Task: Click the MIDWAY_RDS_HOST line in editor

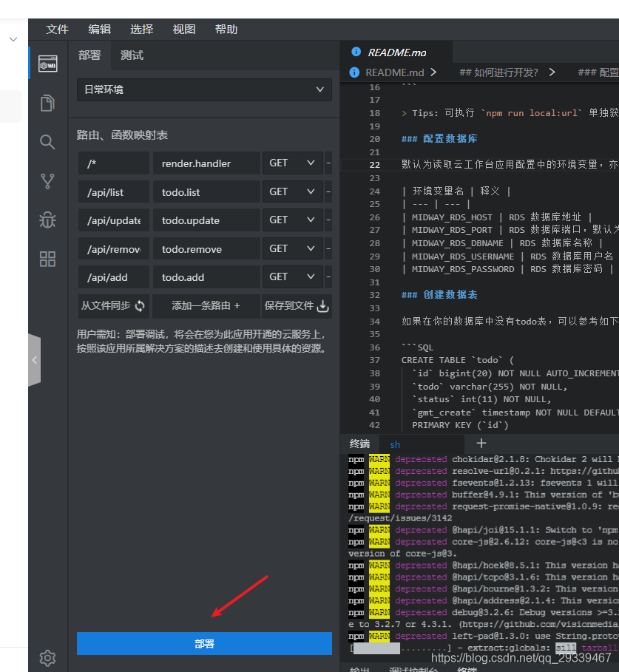Action: (x=497, y=217)
